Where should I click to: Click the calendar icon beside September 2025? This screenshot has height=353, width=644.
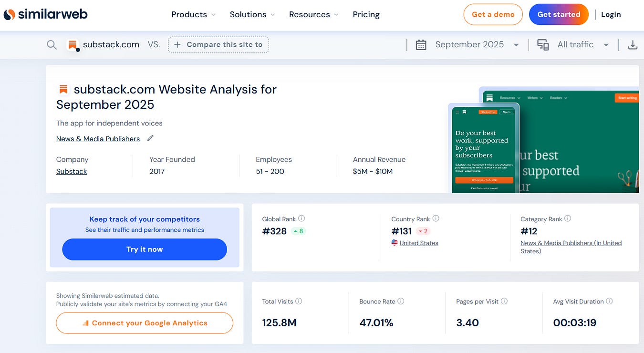(x=421, y=45)
